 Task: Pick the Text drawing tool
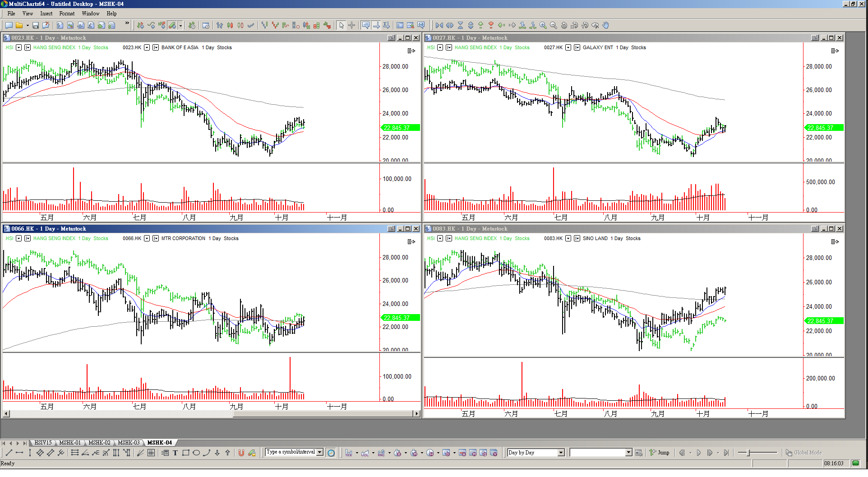point(175,453)
